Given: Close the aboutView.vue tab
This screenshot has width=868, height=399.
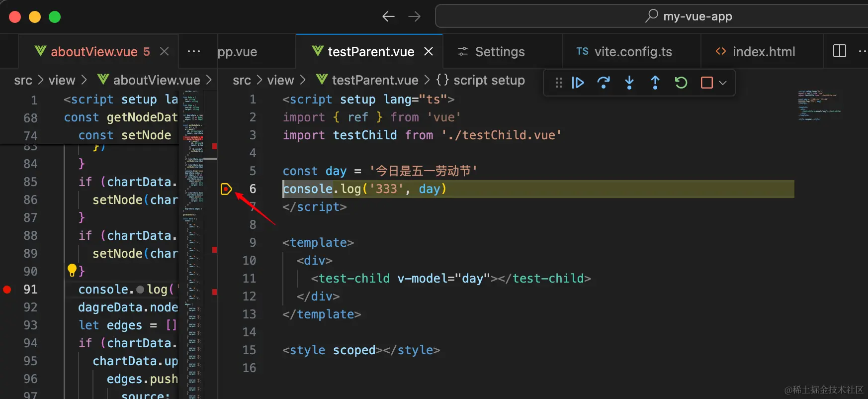Looking at the screenshot, I should [165, 51].
